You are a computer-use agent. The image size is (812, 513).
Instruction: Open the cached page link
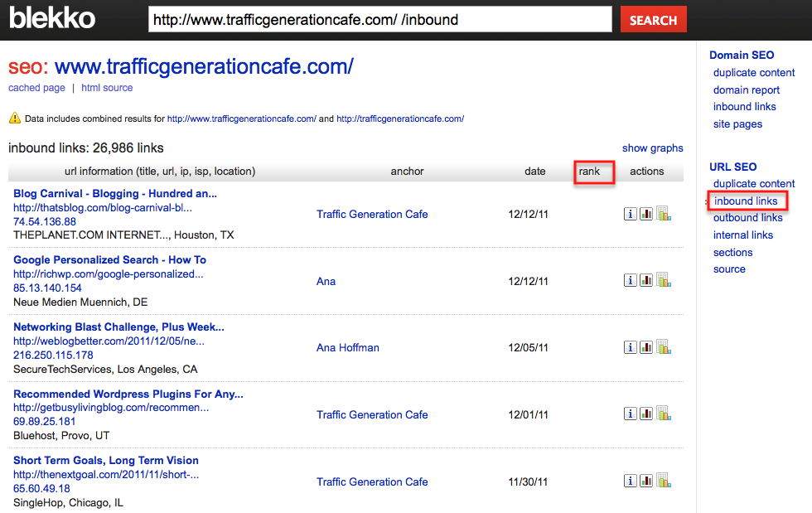click(x=36, y=88)
